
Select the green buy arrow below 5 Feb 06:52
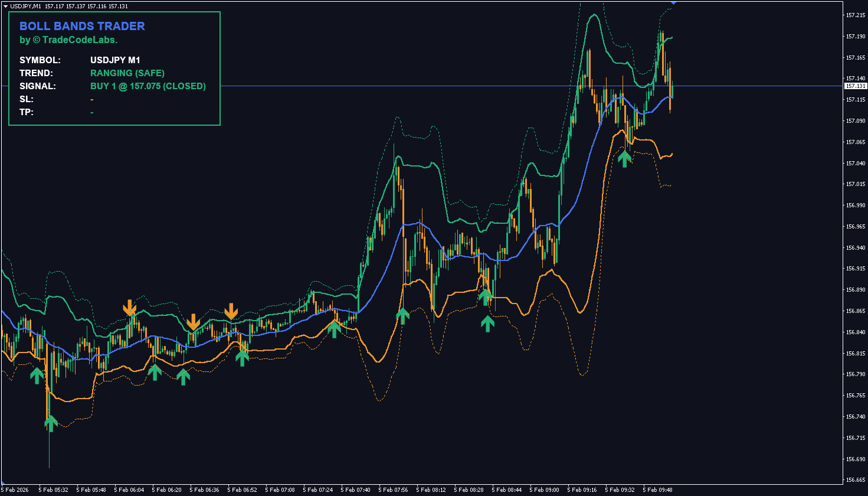click(x=242, y=357)
